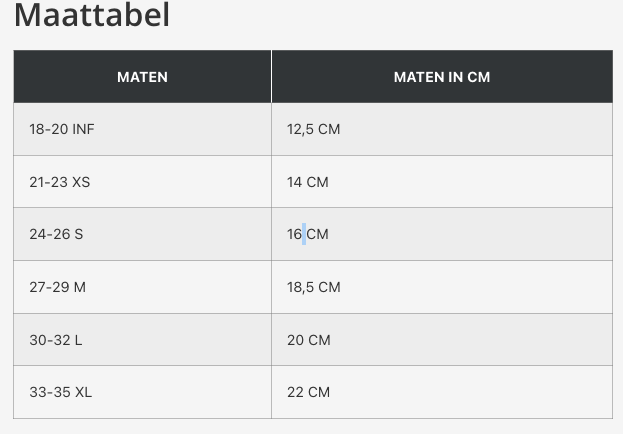Click the INF size abbreviation

(x=83, y=129)
